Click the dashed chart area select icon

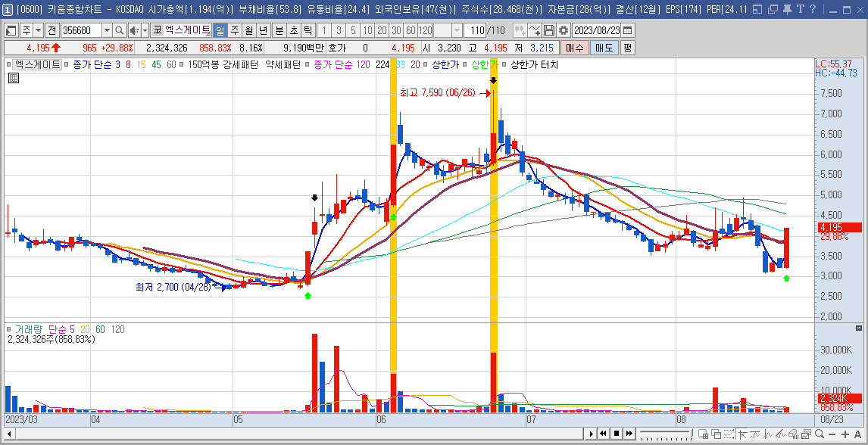click(729, 434)
